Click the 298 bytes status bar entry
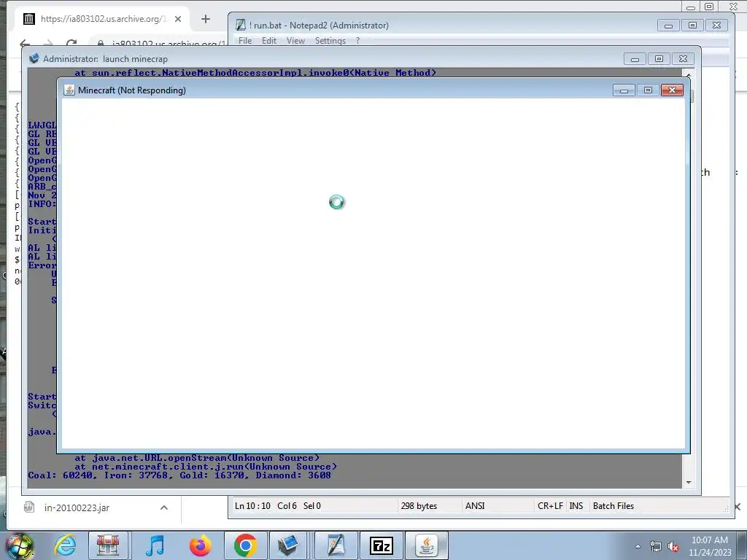This screenshot has height=560, width=747. point(419,506)
